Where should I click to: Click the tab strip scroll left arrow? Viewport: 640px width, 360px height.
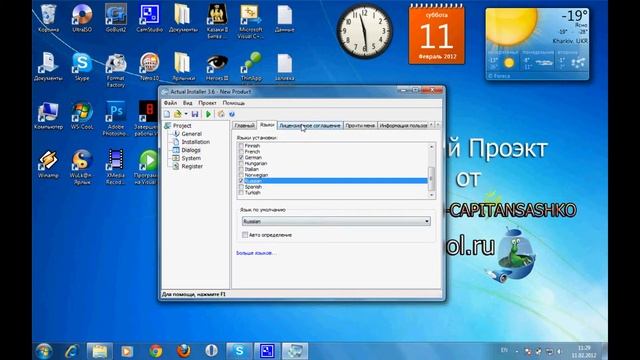(x=432, y=125)
